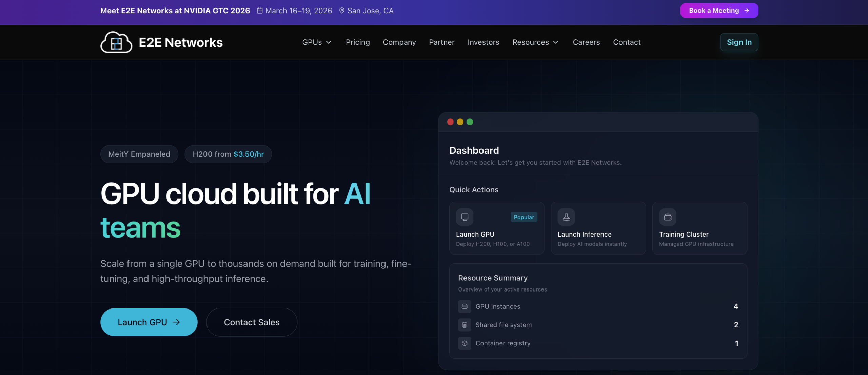Click the MeitY Empaneled badge
The image size is (868, 375).
click(x=139, y=154)
